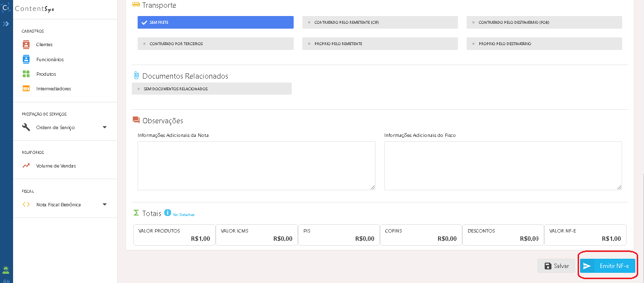This screenshot has width=644, height=283.
Task: Open Nota Fiscal Eletrônica menu item
Action: [58, 205]
